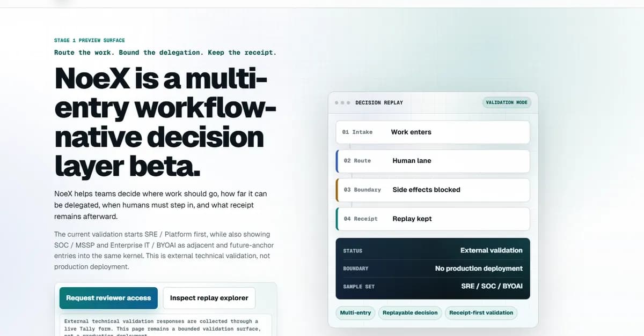Click the DECISION REPLAY panel title

pyautogui.click(x=379, y=102)
